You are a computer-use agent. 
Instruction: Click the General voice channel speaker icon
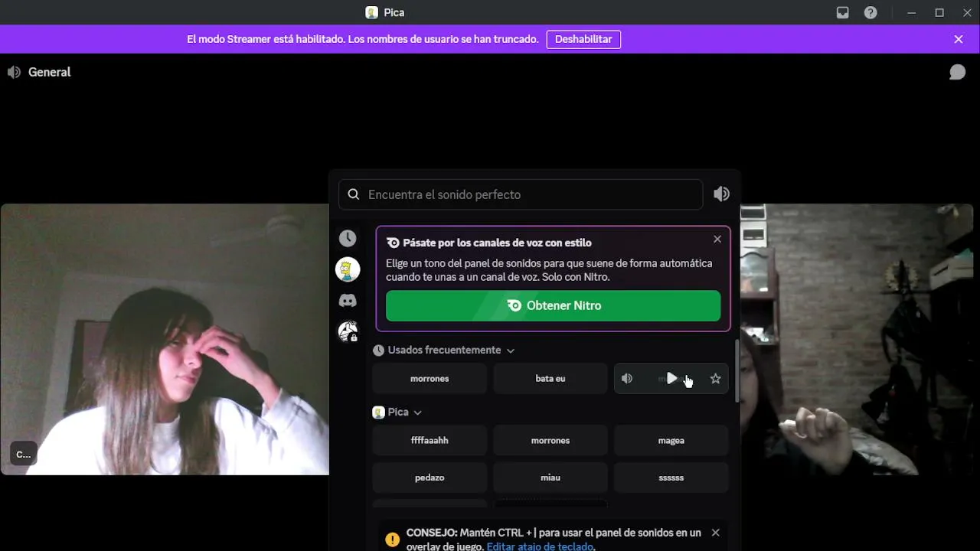[14, 72]
